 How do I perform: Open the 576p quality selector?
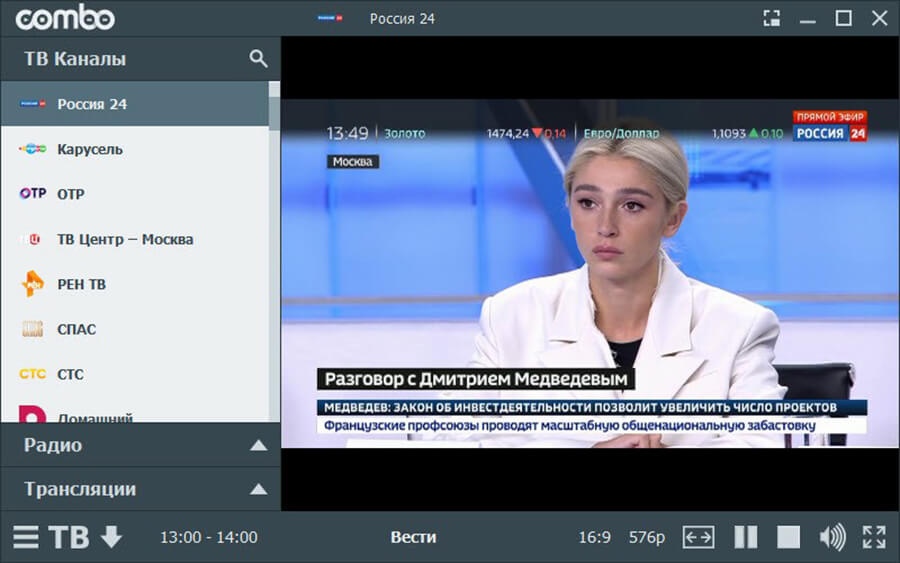[647, 537]
